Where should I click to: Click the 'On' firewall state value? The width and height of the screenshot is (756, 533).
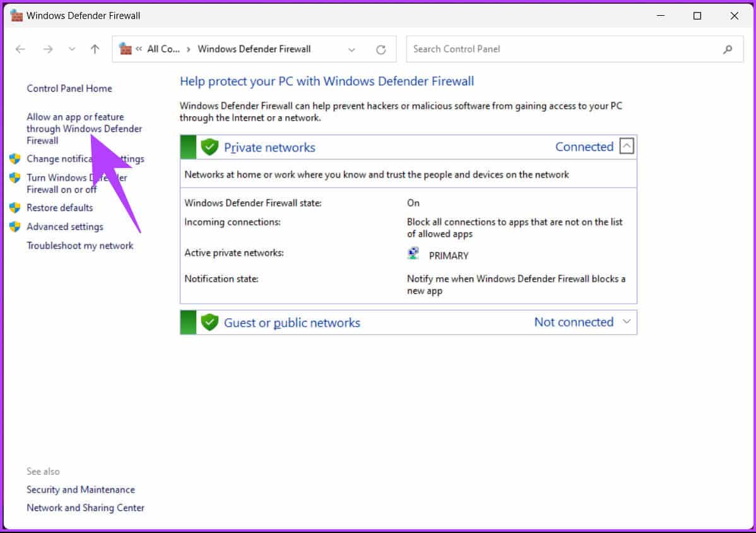(413, 203)
